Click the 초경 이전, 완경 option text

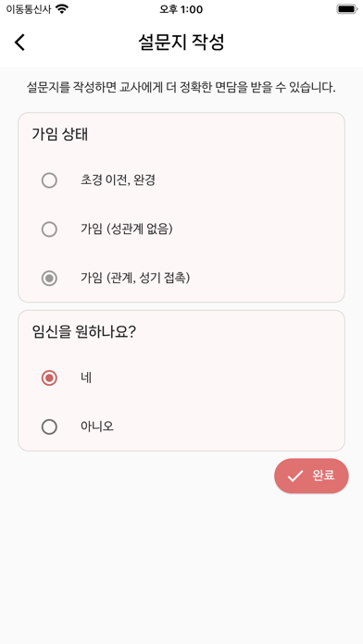118,180
